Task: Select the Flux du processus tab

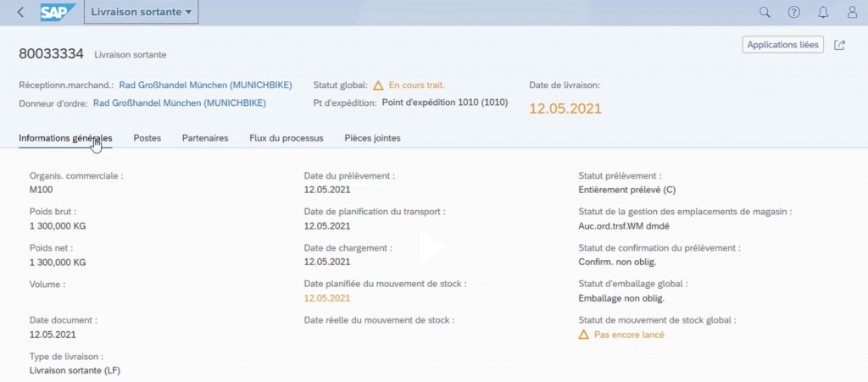Action: click(286, 138)
